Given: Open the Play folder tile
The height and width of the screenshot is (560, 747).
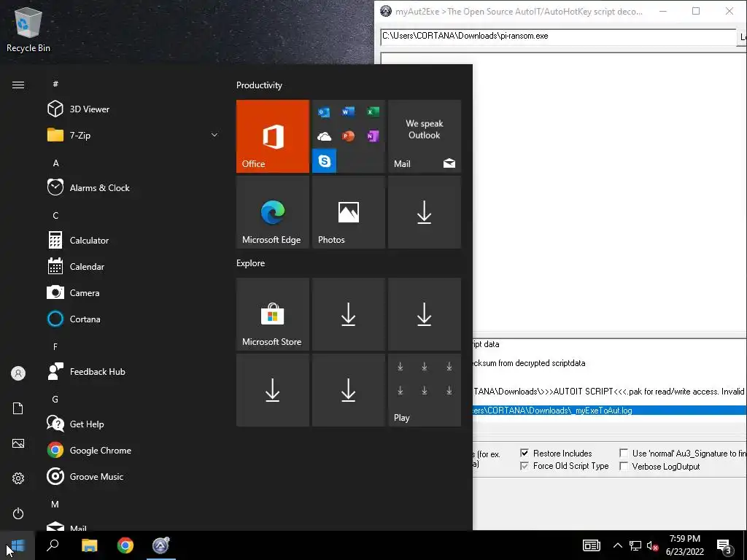Looking at the screenshot, I should click(x=425, y=390).
